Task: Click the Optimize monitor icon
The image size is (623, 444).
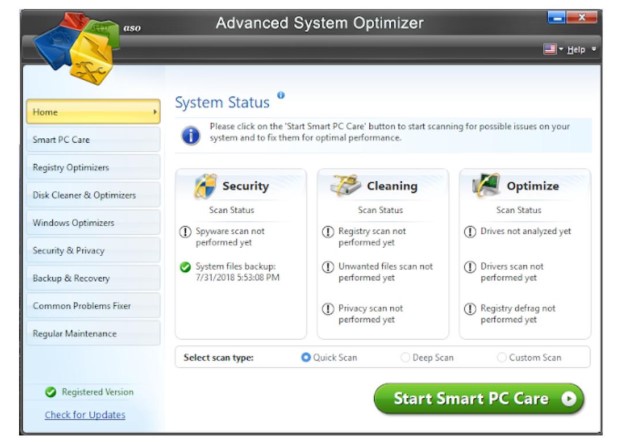Action: click(486, 185)
